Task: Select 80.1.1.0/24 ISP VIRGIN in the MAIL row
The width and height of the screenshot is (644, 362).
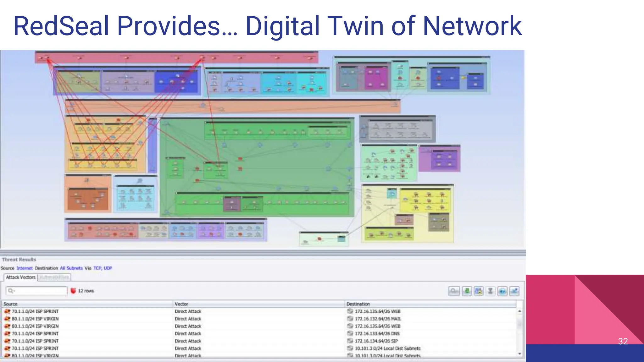Action: pos(35,319)
